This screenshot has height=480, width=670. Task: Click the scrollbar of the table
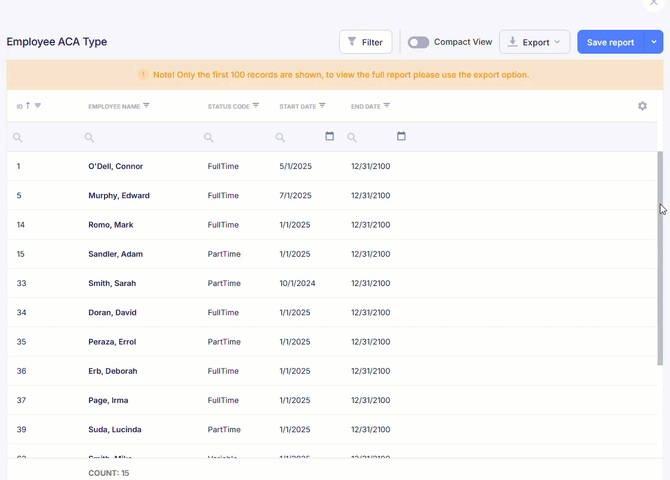660,258
